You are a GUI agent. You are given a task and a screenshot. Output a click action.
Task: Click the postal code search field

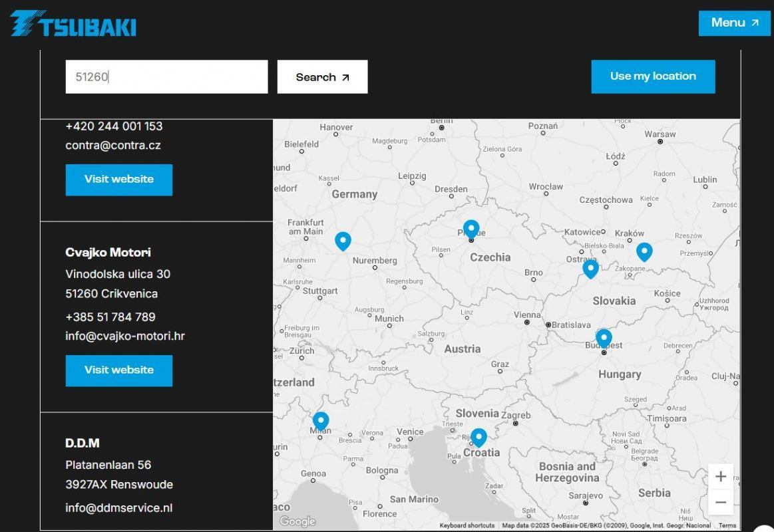[x=166, y=77]
